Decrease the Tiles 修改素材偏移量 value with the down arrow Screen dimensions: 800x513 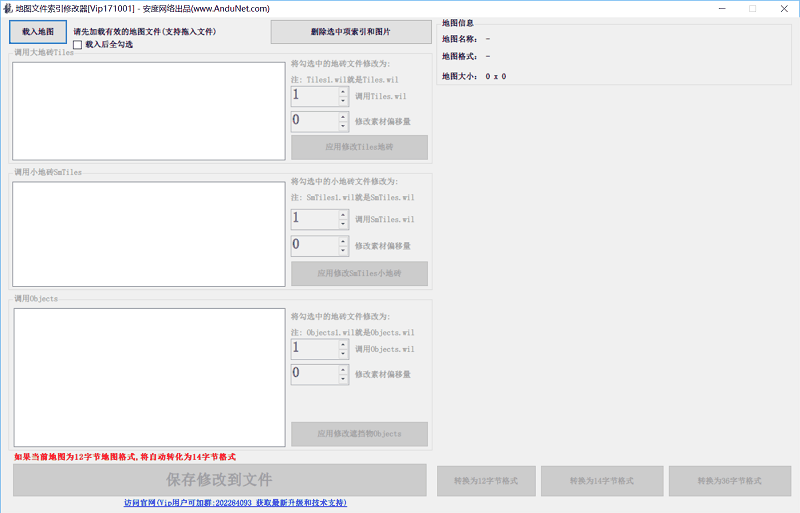(x=343, y=127)
